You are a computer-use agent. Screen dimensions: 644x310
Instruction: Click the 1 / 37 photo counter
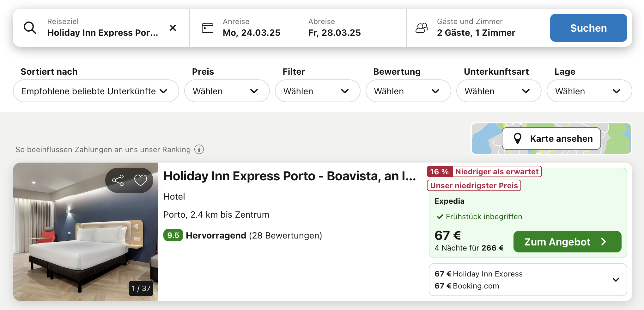(141, 288)
